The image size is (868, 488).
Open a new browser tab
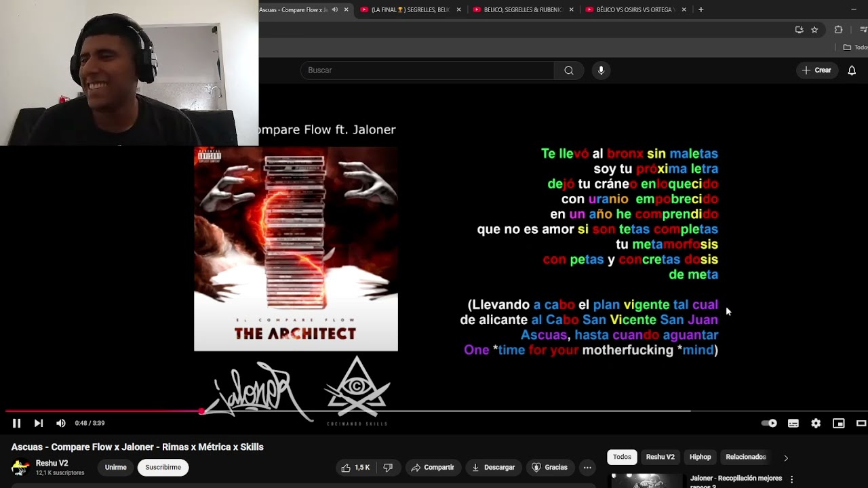701,9
